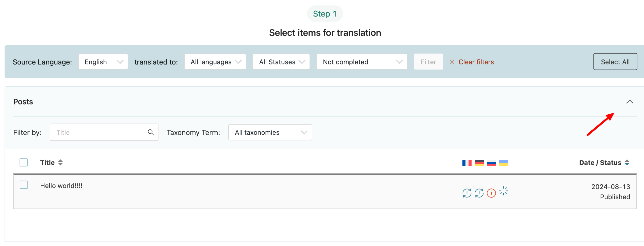Viewport: 644px width, 246px height.
Task: Click French needs-update status icon for Hello world
Action: pos(467,193)
